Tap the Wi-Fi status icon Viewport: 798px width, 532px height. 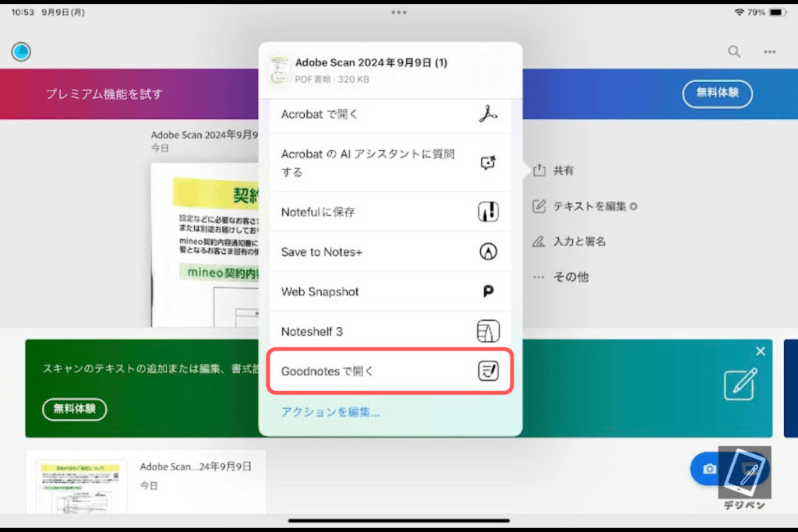click(x=739, y=12)
